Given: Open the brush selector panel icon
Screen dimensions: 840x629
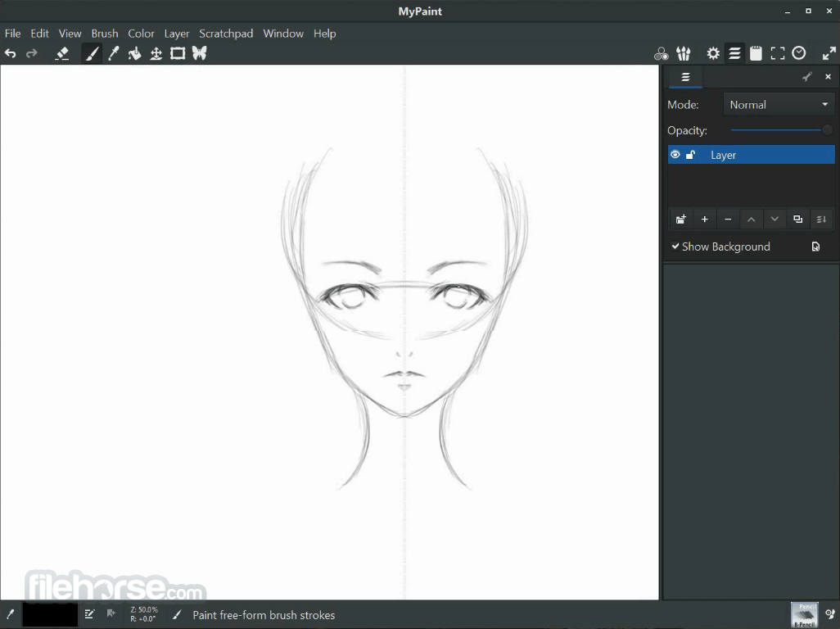Looking at the screenshot, I should pos(683,53).
